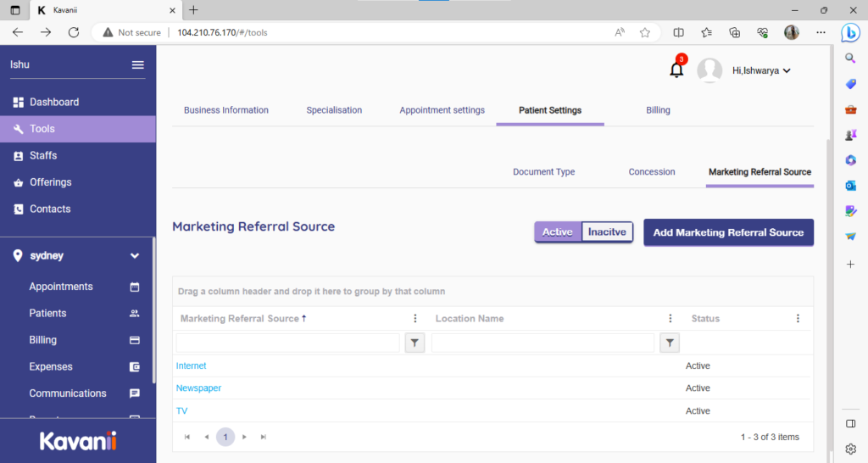Open Location Name column menu icon
This screenshot has width=868, height=463.
(670, 319)
